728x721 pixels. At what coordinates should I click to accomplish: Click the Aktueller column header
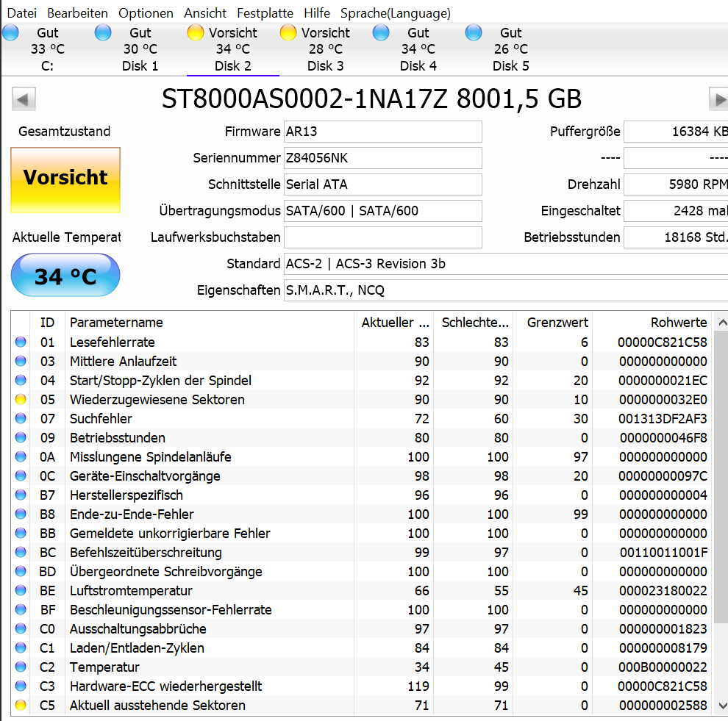pyautogui.click(x=393, y=323)
